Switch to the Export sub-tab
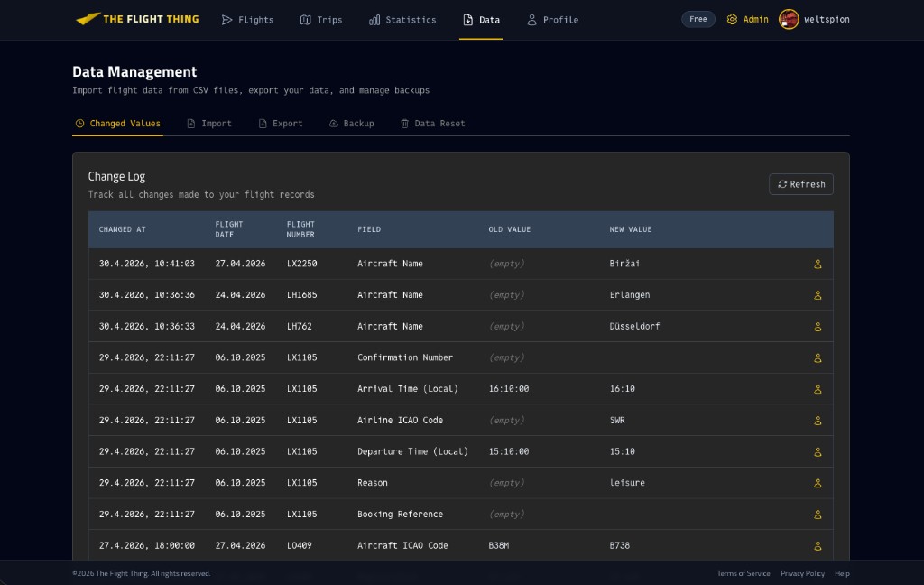This screenshot has height=585, width=924. tap(281, 124)
